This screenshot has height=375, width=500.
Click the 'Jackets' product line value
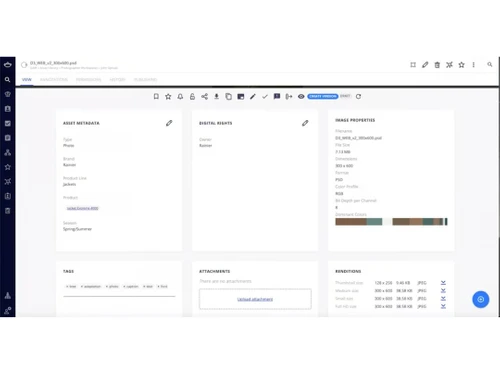point(70,184)
